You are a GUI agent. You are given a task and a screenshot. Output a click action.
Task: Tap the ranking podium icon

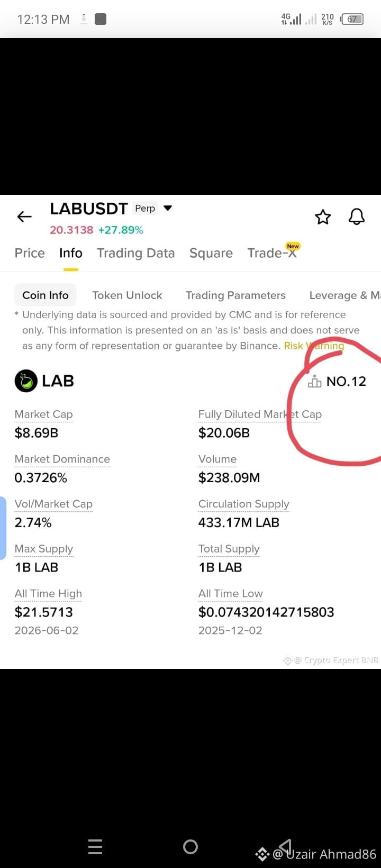tap(314, 381)
